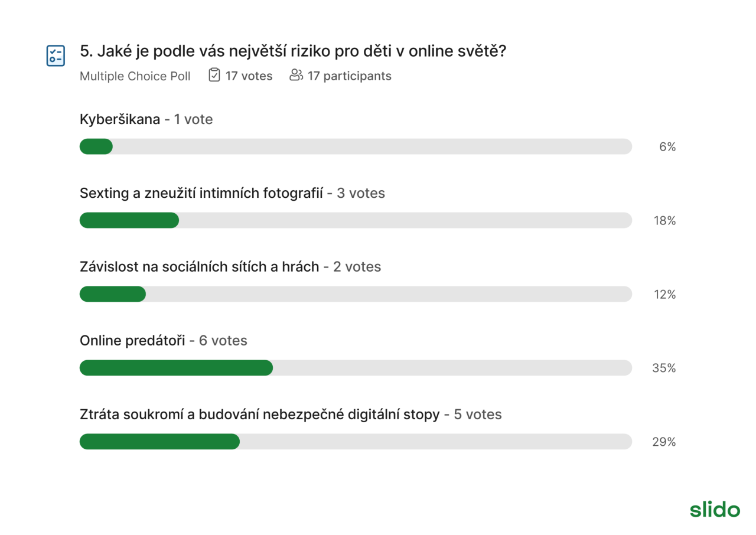Viewport: 756px width, 535px height.
Task: Select the Online predátoři option label
Action: click(133, 341)
